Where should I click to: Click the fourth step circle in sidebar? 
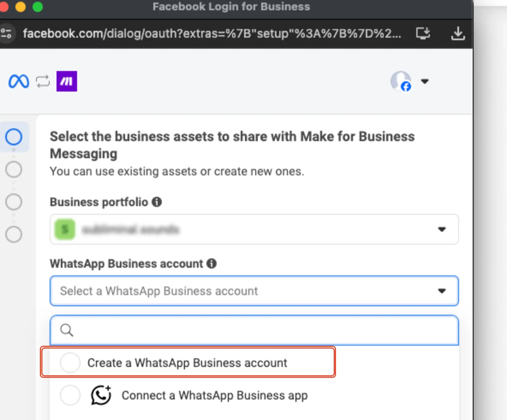pos(14,235)
